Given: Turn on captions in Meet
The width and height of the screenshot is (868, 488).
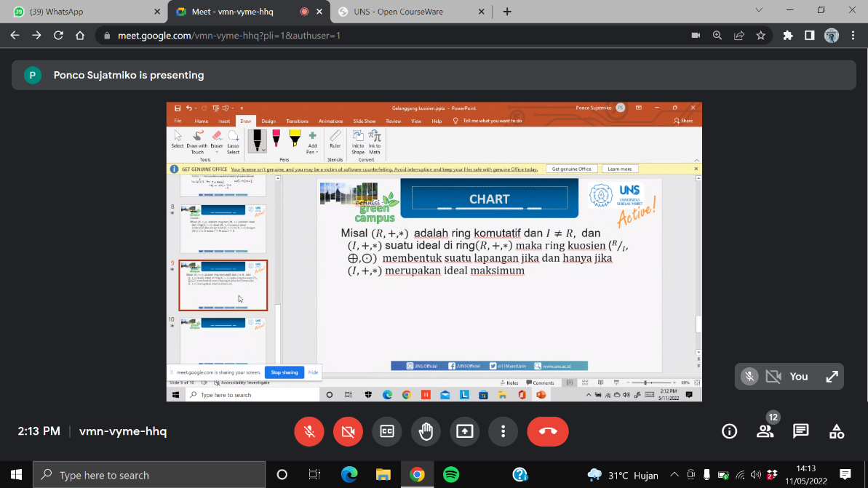Looking at the screenshot, I should click(387, 431).
